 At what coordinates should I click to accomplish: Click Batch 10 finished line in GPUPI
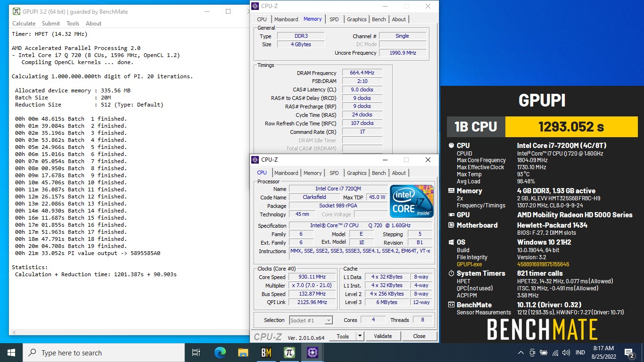(x=71, y=182)
